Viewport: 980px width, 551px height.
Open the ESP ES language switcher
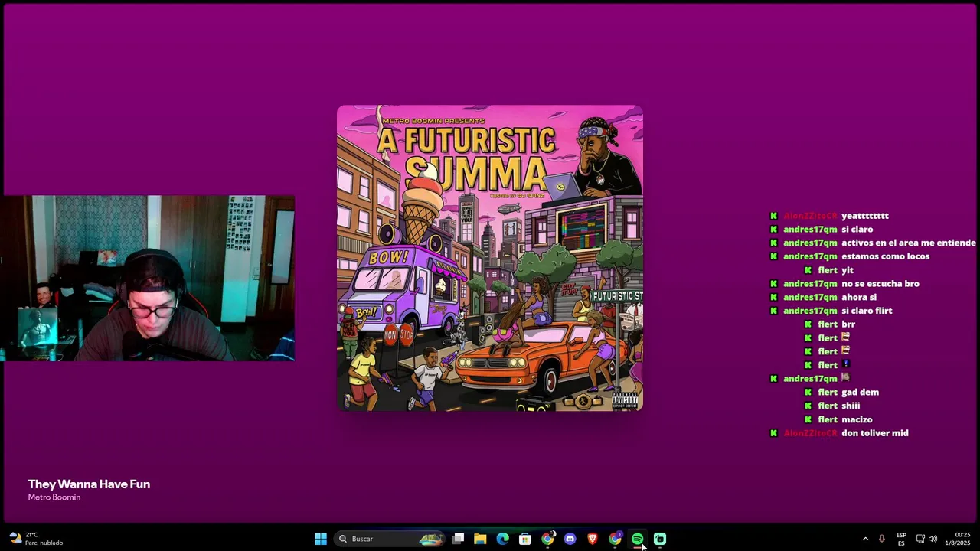point(901,539)
